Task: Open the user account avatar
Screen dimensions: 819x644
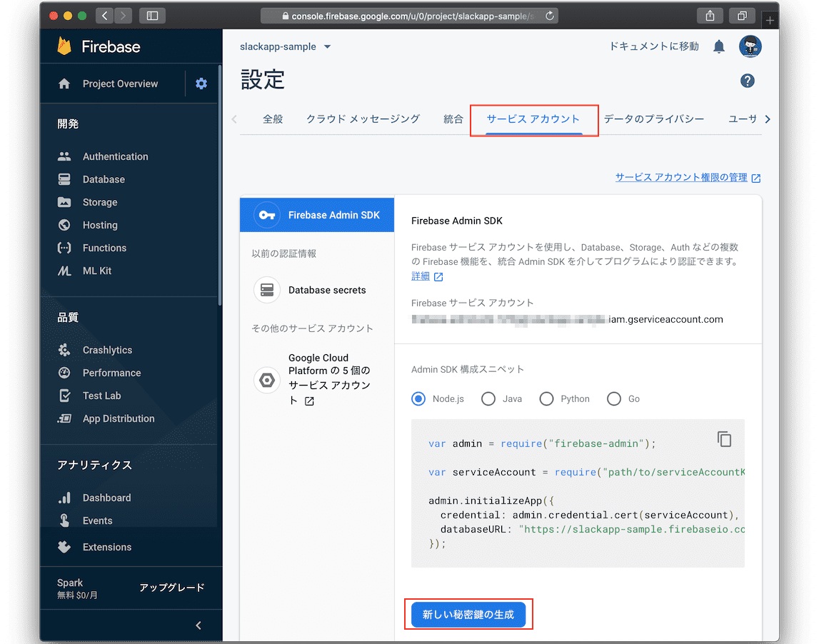Action: coord(750,46)
